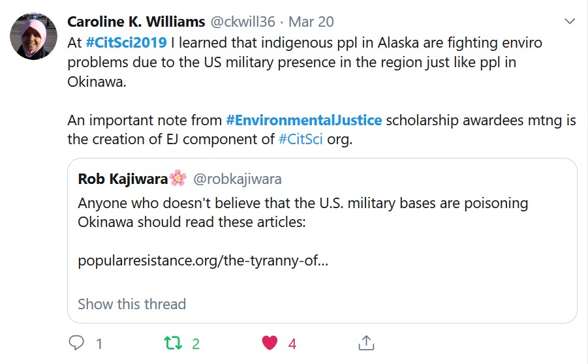This screenshot has height=364, width=588.
Task: Open the Mar 20 tweet timestamp
Action: [311, 22]
